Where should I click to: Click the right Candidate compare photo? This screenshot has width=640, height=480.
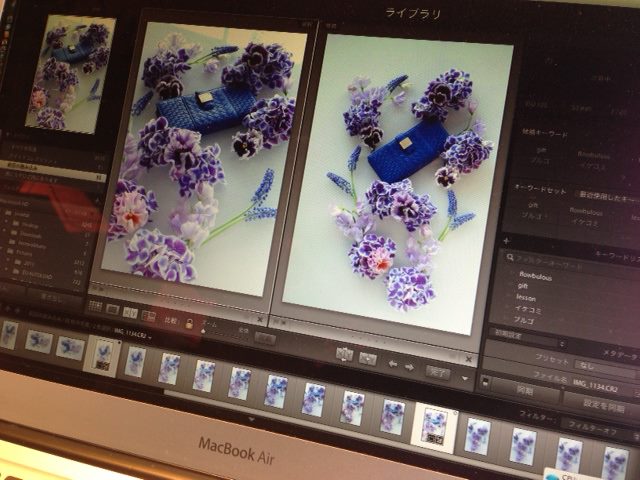point(398,184)
